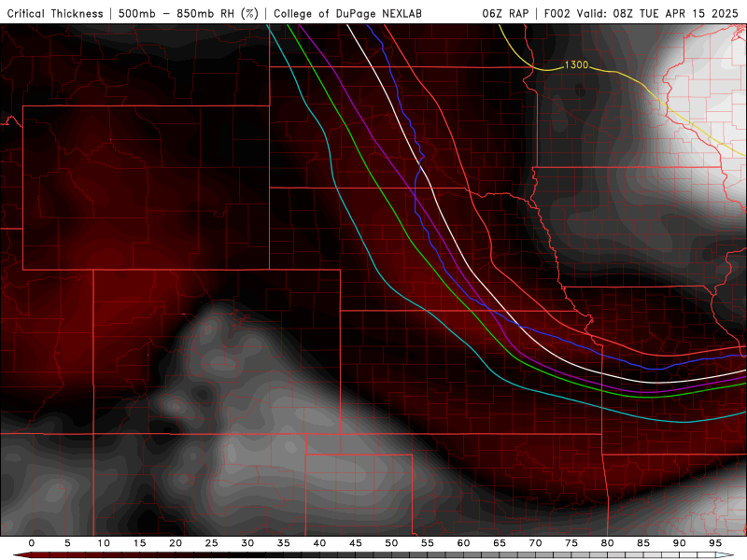
Task: Click the '75' colorbar tick label
Action: (571, 543)
